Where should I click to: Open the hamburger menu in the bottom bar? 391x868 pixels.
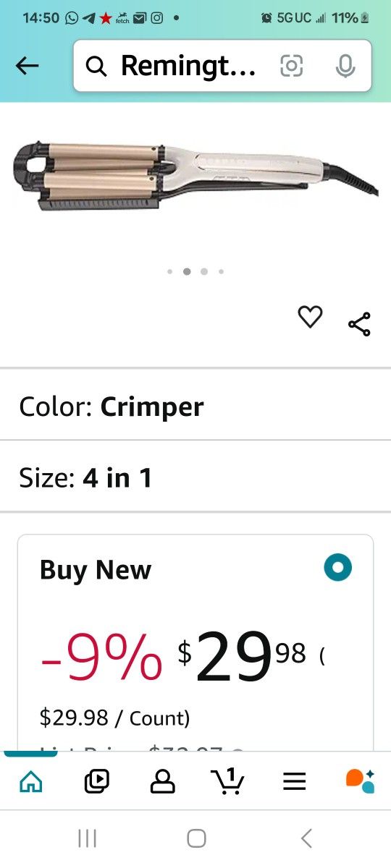coord(294,781)
